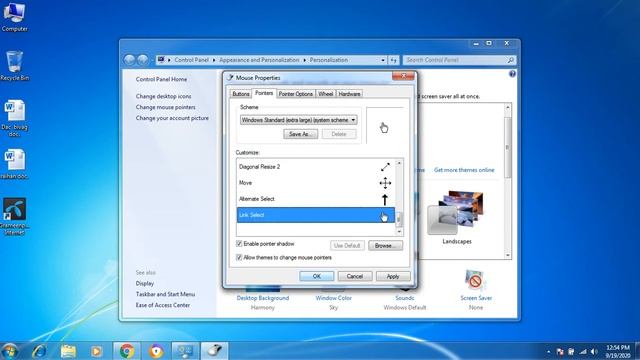This screenshot has width=640, height=360.
Task: Open the Recycle Bin desktop icon
Action: (14, 65)
